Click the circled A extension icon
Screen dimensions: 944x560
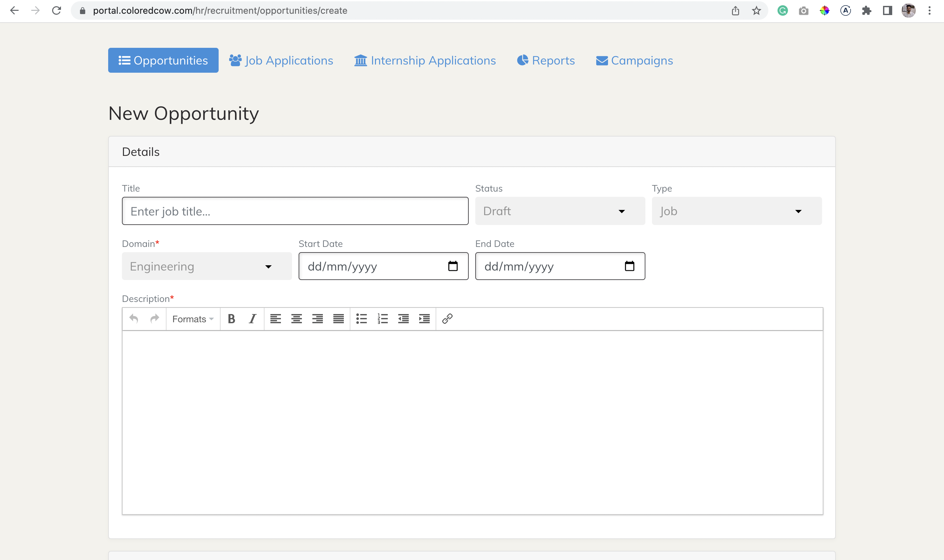pos(845,10)
